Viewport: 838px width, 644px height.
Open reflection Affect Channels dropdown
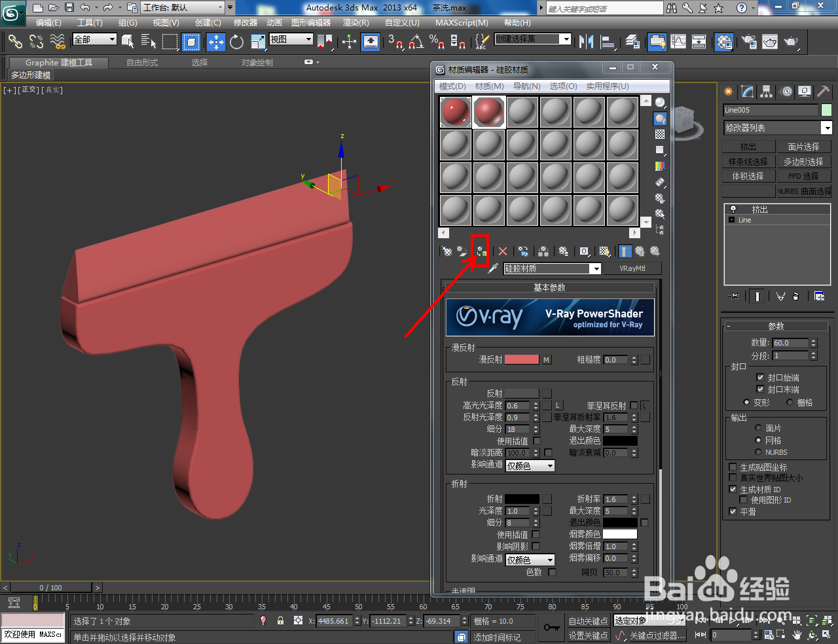(x=530, y=466)
